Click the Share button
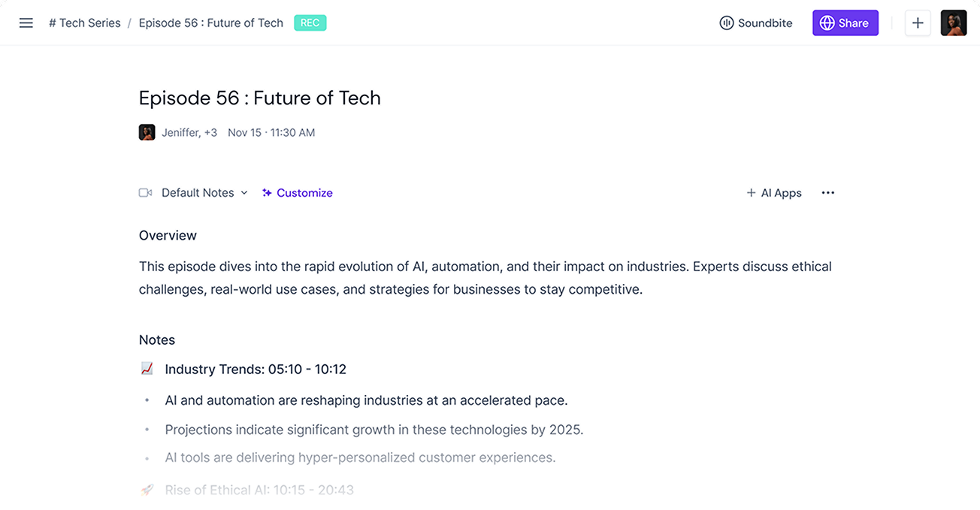The height and width of the screenshot is (510, 980). 845,23
